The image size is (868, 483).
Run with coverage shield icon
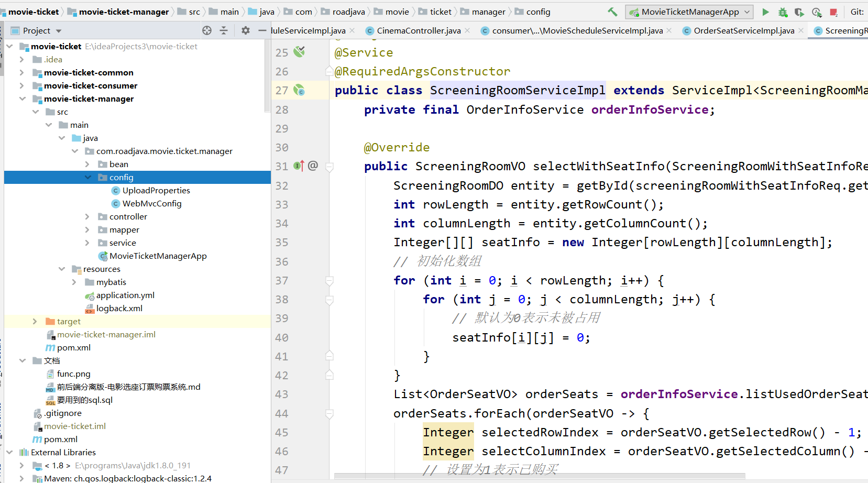[x=799, y=12]
